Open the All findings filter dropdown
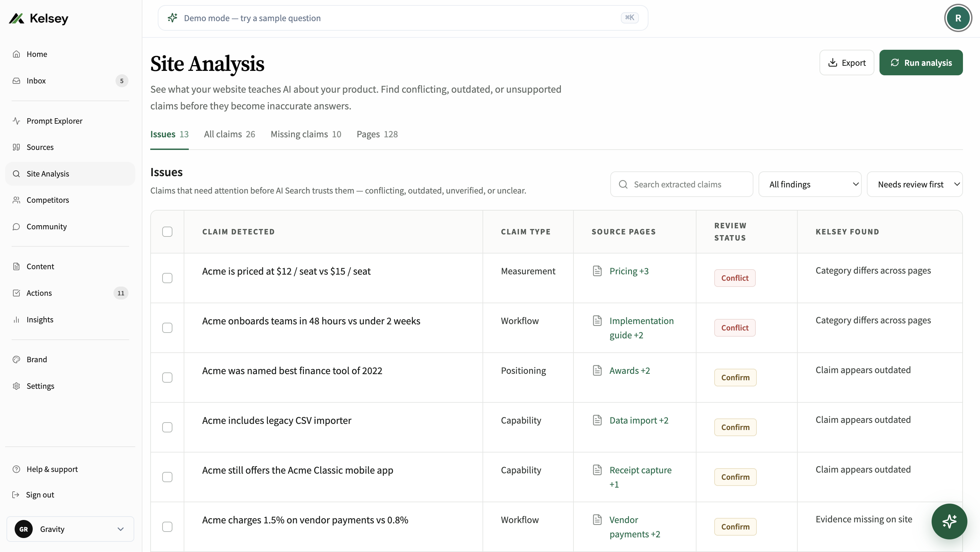This screenshot has width=980, height=552. 810,184
